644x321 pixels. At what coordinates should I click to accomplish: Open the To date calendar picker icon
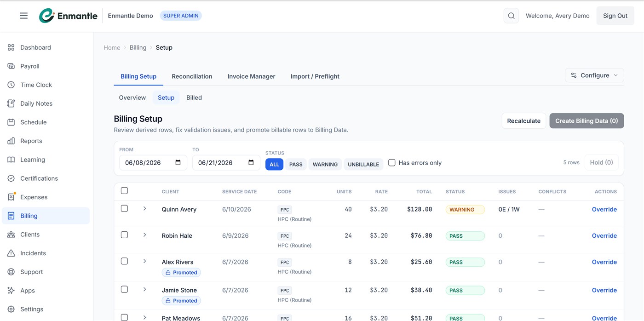(251, 162)
